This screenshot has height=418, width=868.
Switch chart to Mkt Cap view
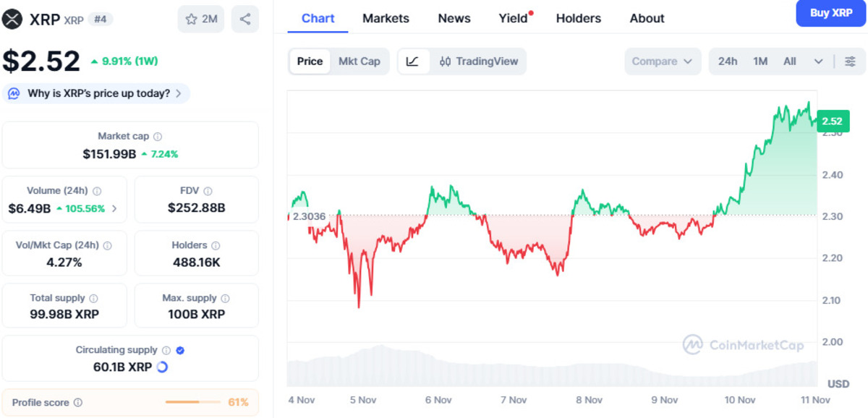(359, 61)
